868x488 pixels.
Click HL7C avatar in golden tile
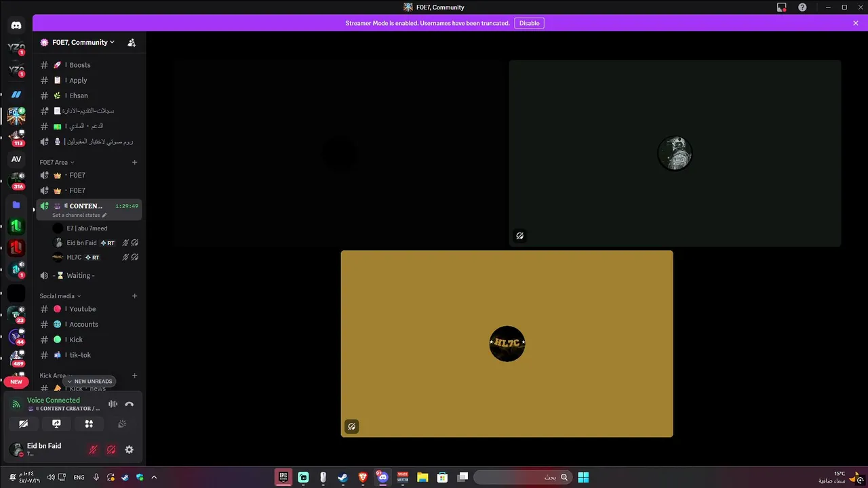507,344
